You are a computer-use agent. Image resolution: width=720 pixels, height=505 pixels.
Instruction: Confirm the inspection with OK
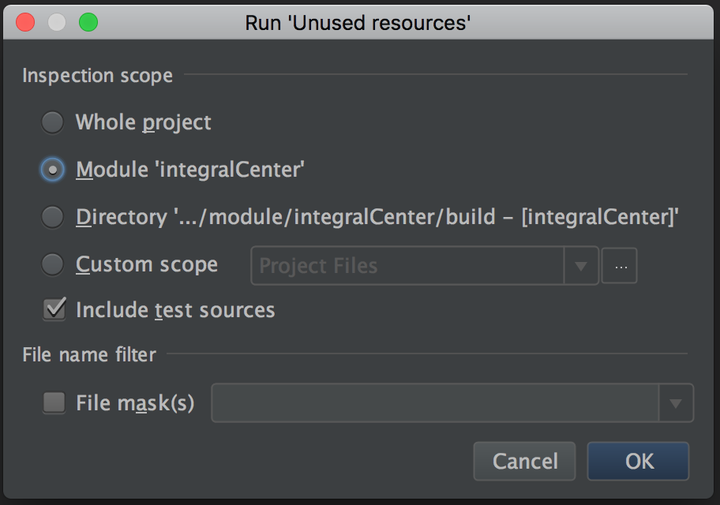click(x=639, y=461)
